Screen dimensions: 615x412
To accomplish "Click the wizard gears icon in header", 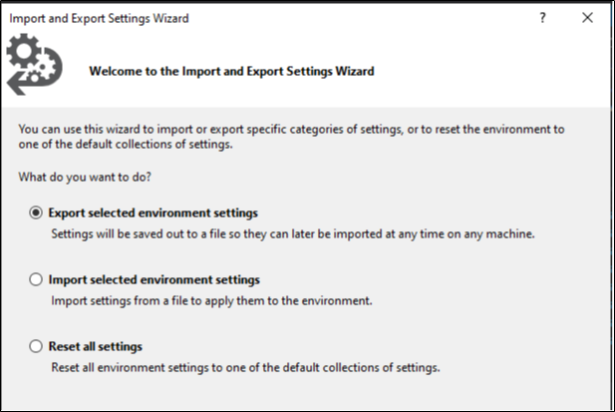I will click(33, 63).
